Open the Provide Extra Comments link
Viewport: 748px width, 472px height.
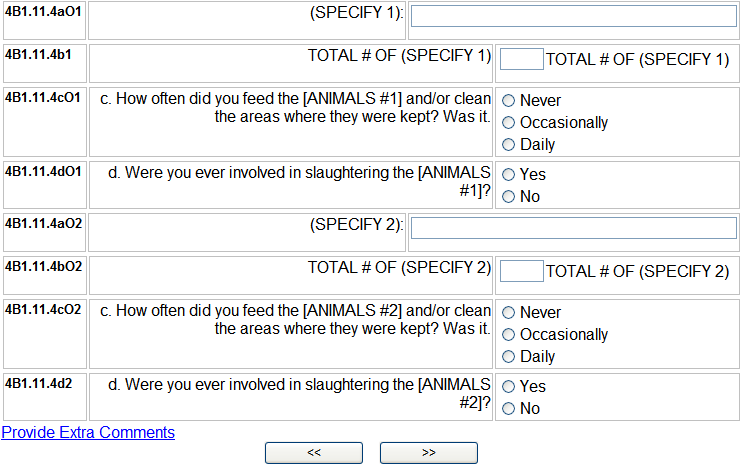(88, 433)
